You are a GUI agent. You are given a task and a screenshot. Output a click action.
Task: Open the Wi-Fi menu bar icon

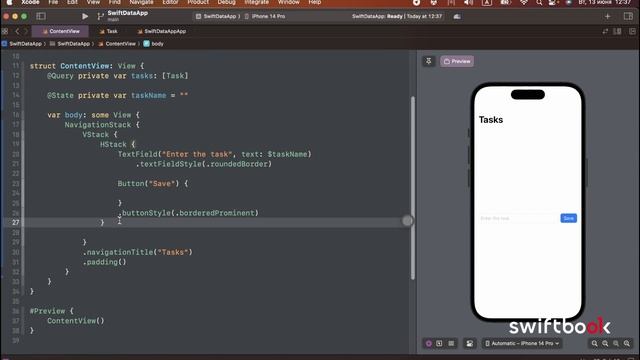click(524, 2)
